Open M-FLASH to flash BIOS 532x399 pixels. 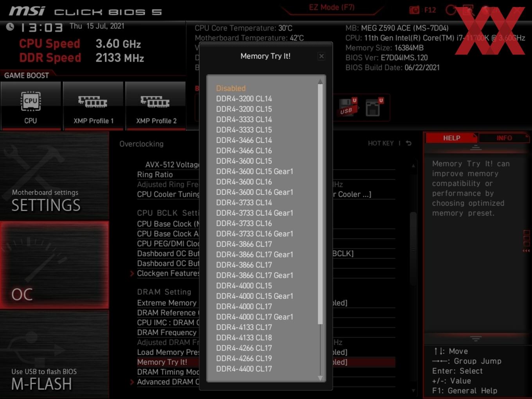click(54, 354)
